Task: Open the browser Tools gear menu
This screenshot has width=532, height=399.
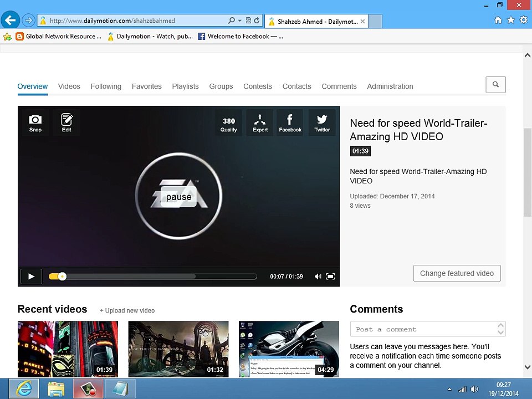Action: click(x=524, y=21)
